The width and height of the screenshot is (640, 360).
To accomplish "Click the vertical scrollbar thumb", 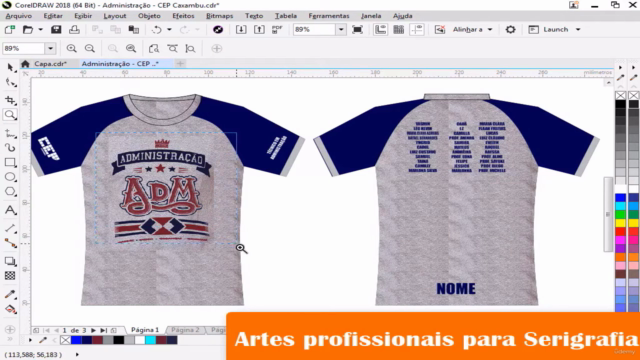I will click(608, 214).
